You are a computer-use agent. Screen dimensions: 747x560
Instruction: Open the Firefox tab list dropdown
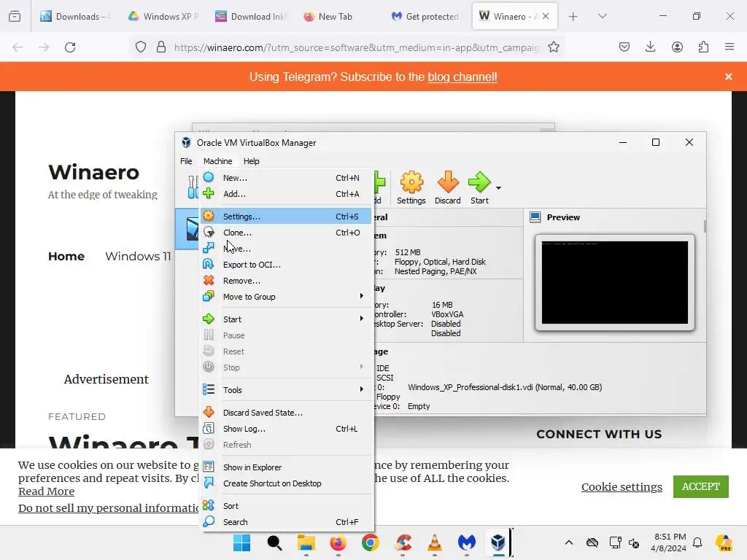pos(602,16)
